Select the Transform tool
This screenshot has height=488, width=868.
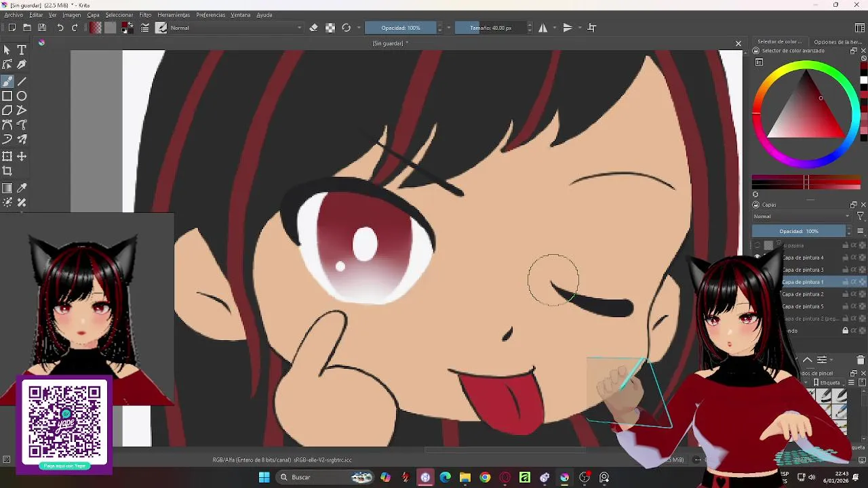[x=7, y=157]
